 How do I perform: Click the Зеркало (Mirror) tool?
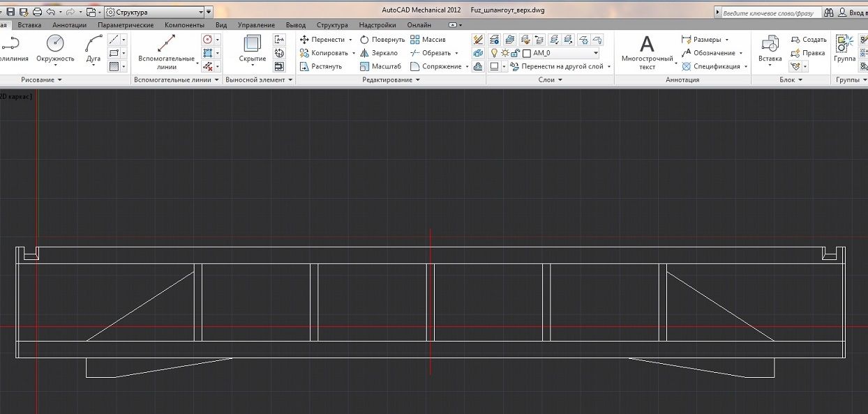(379, 53)
